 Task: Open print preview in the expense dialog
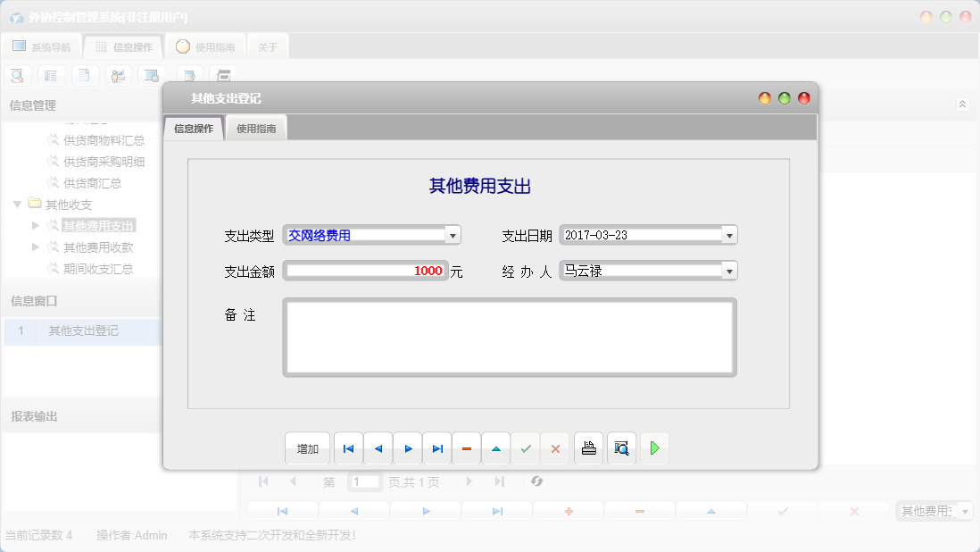coord(621,447)
